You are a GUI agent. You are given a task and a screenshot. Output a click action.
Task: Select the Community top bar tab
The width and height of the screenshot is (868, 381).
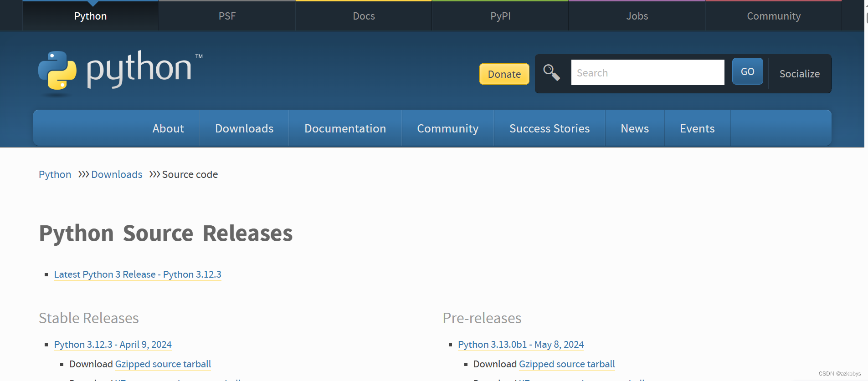[774, 16]
